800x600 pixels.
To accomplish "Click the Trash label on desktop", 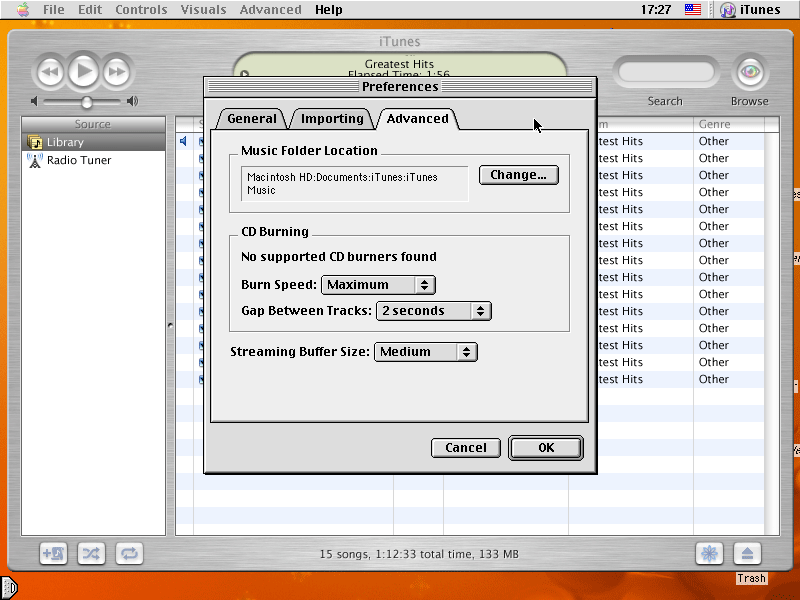I will [751, 579].
